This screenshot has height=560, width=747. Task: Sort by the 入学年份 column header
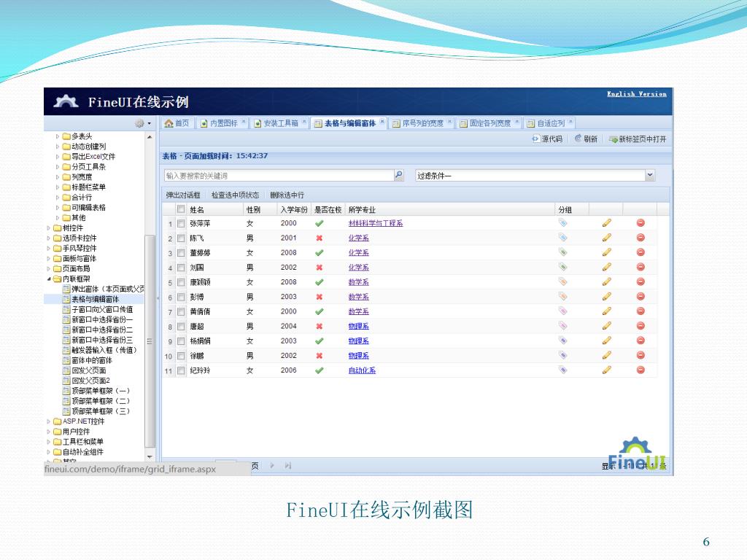tap(294, 209)
